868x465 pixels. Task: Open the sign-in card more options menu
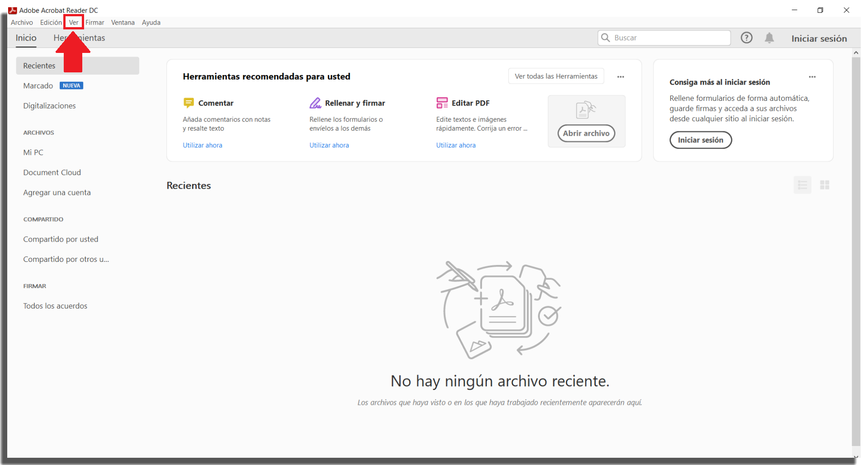[812, 76]
